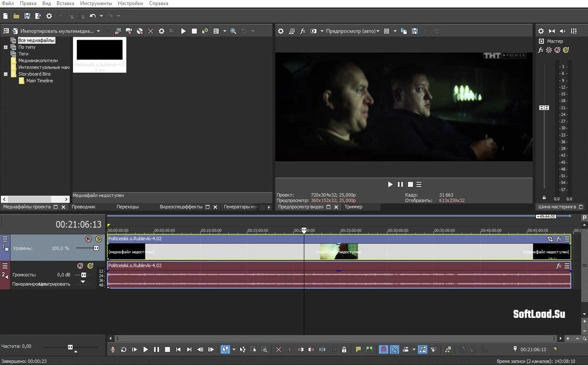Start media preview in Project Media toolbar

[183, 31]
